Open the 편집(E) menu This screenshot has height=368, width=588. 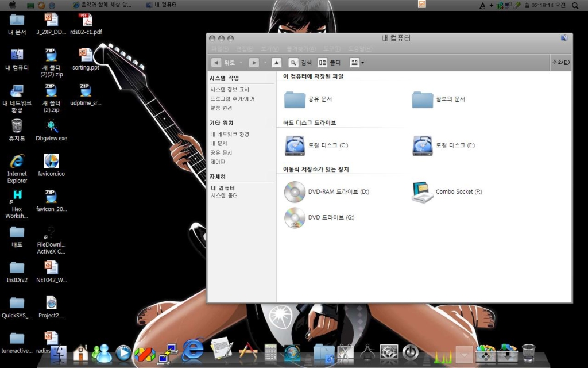(x=245, y=49)
